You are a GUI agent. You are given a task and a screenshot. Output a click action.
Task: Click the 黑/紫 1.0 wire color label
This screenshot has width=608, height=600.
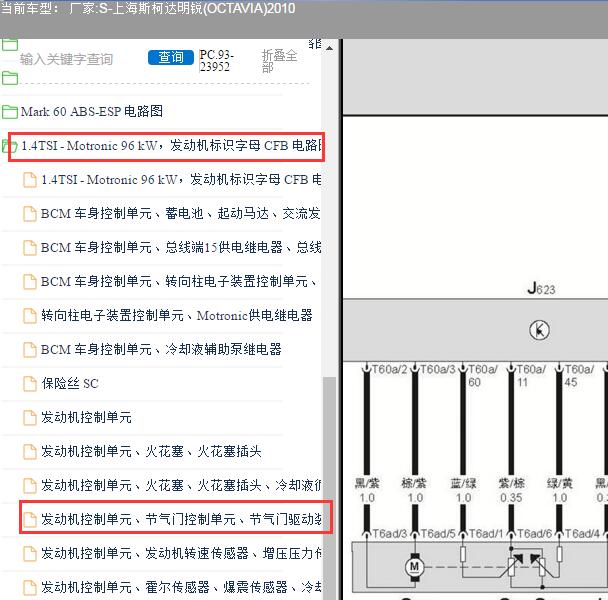pos(367,491)
